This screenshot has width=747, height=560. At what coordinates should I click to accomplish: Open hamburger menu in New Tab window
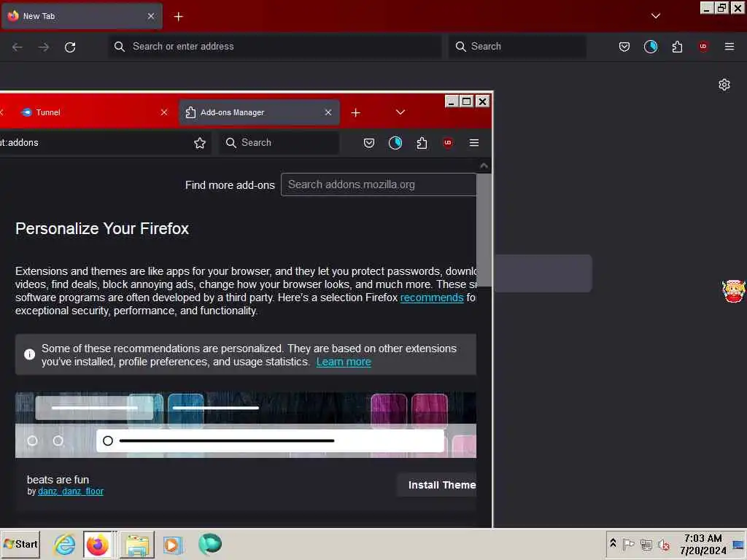click(729, 47)
